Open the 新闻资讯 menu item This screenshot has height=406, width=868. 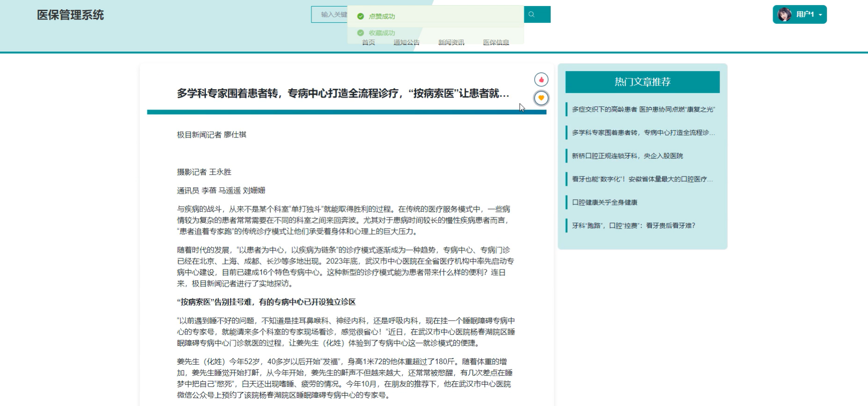tap(451, 42)
